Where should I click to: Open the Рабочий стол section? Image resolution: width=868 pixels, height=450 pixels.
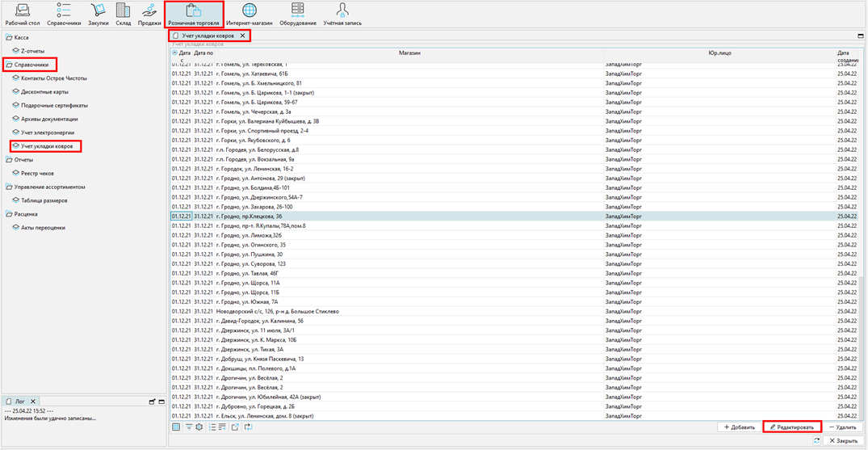[x=17, y=14]
